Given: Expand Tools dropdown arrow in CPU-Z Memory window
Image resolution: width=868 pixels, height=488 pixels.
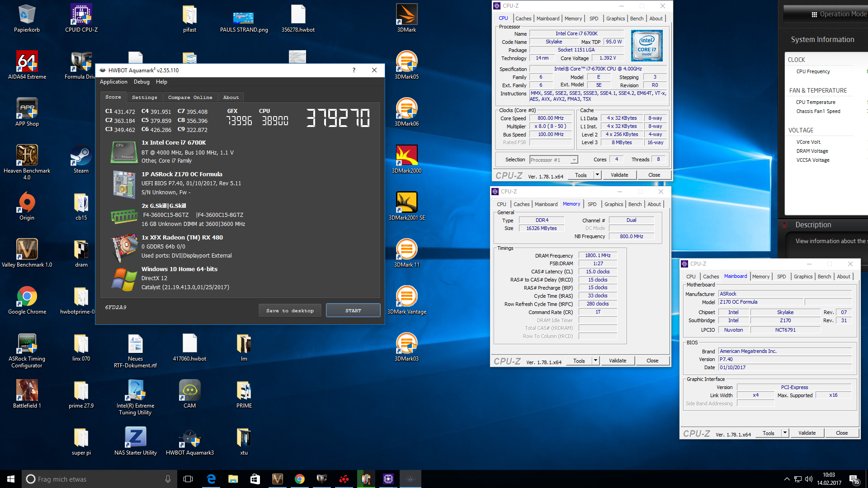Looking at the screenshot, I should pyautogui.click(x=595, y=361).
